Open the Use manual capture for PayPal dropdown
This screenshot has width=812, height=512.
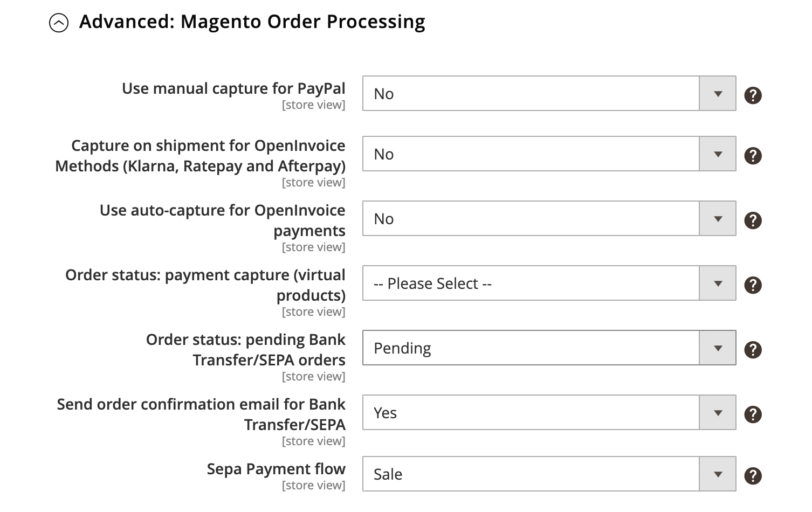[x=717, y=93]
